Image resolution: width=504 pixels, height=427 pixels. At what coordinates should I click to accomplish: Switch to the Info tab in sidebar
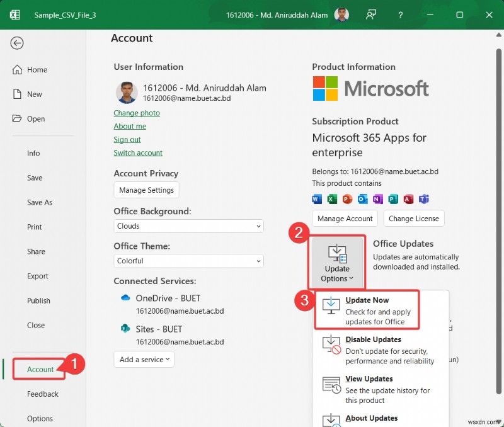click(35, 153)
